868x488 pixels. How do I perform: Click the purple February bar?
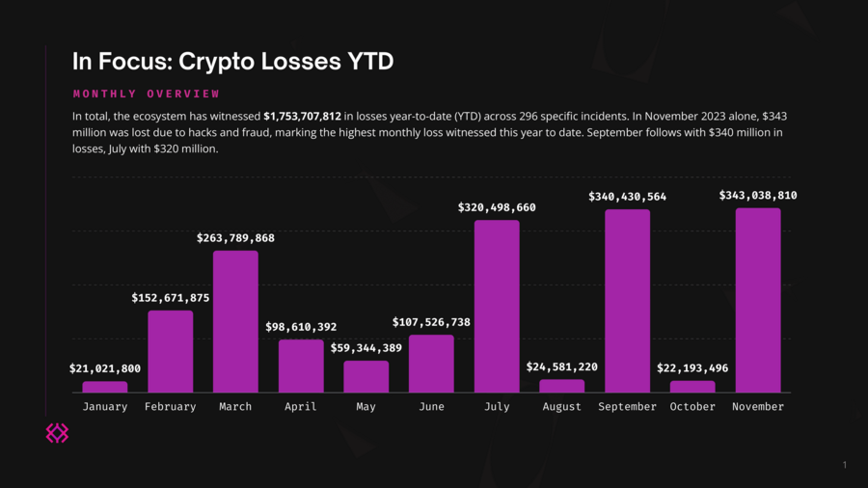click(170, 351)
